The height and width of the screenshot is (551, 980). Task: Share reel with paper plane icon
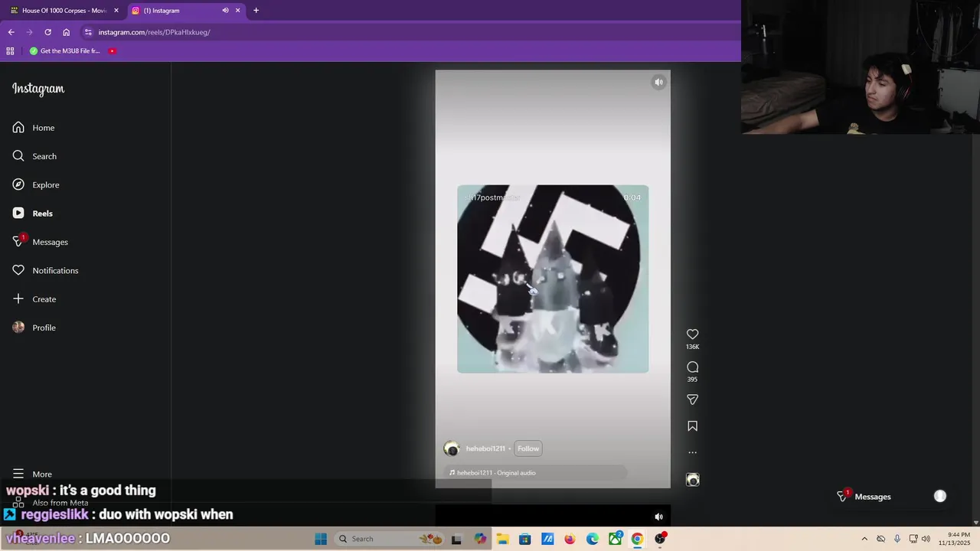(x=692, y=399)
